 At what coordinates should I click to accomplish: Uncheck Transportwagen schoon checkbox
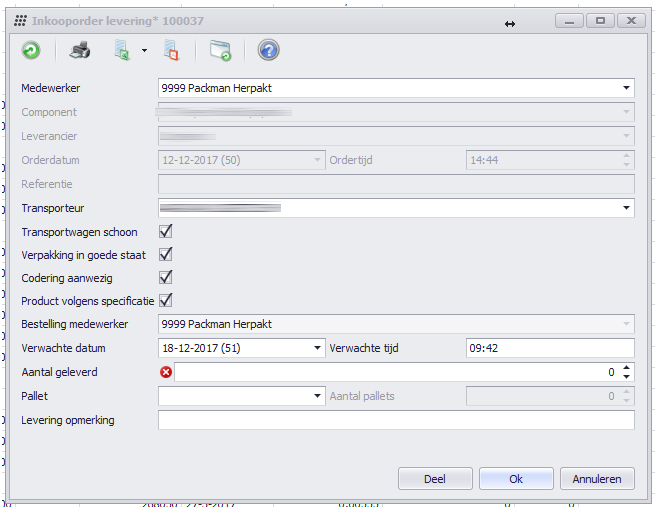pyautogui.click(x=166, y=232)
